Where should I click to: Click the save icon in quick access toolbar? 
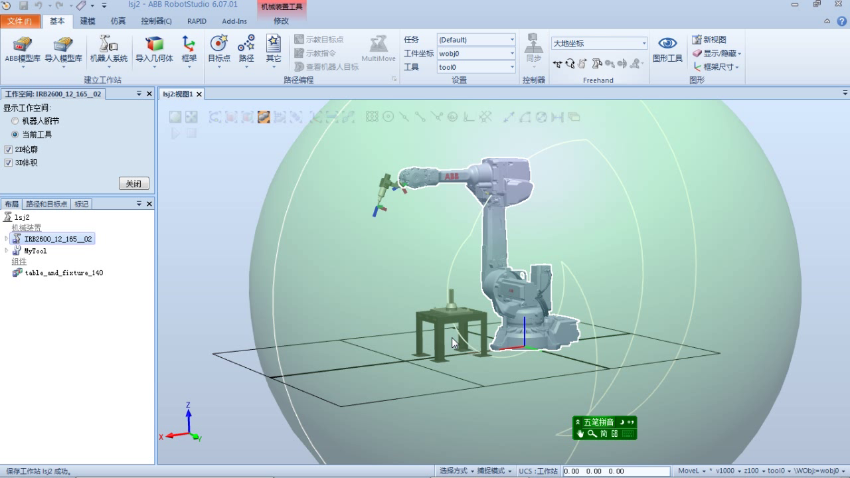(23, 5)
